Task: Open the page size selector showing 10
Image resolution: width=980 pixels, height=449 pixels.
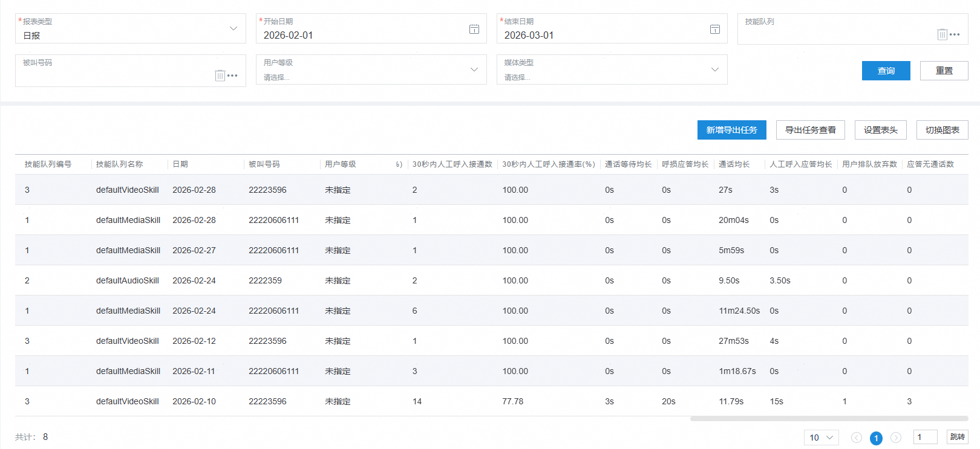Action: coord(822,438)
